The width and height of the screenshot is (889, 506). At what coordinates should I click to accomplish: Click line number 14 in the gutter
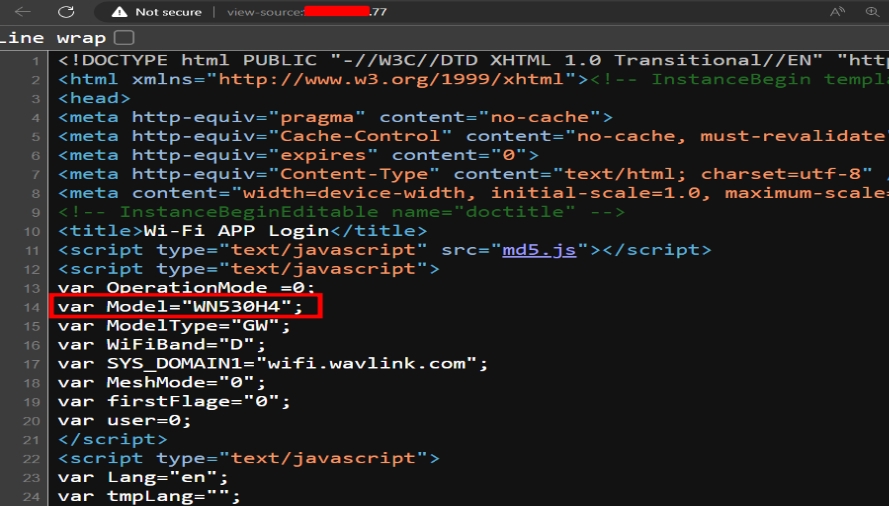click(x=34, y=307)
